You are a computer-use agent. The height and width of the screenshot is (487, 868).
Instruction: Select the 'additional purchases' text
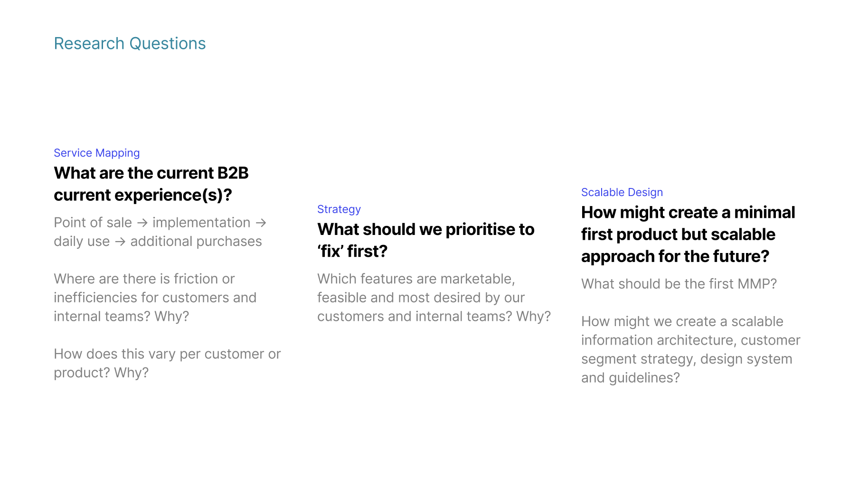tap(196, 242)
